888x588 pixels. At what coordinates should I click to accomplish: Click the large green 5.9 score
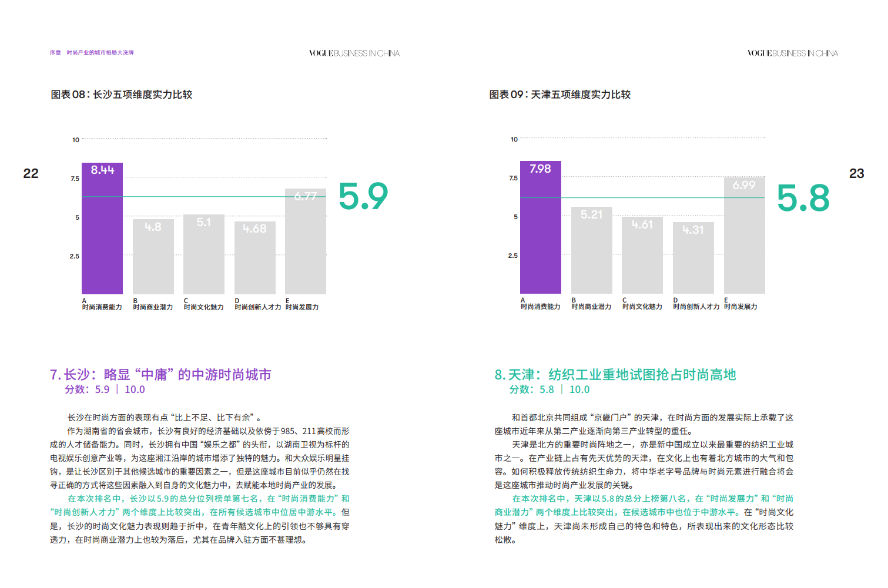pyautogui.click(x=363, y=196)
